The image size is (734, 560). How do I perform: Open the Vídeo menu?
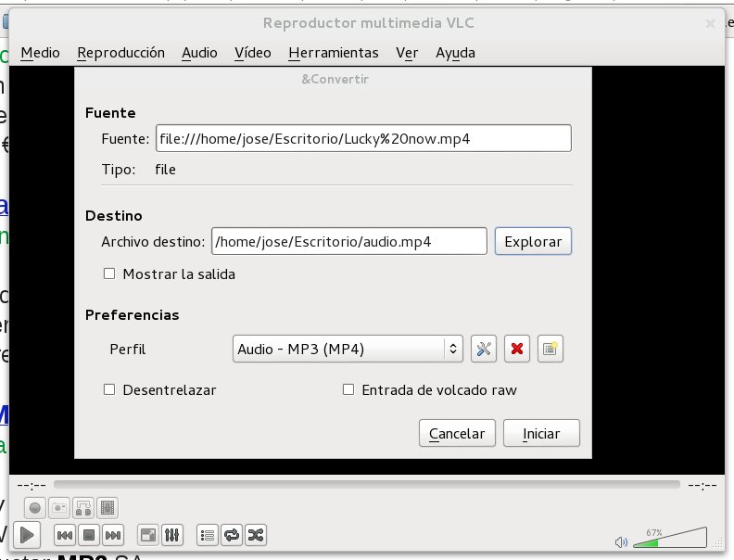(x=253, y=53)
